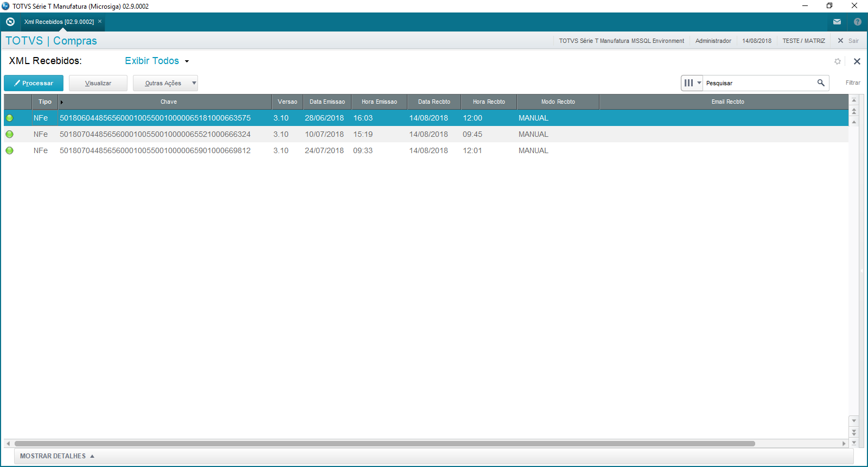Viewport: 868px width, 467px height.
Task: Click green status icon of the 24/07/2018 row
Action: click(9, 150)
